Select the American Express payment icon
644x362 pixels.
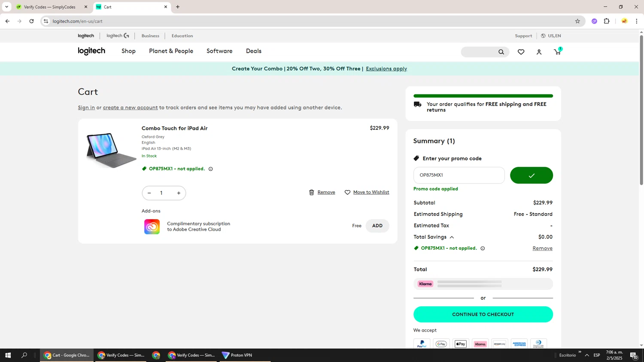(519, 344)
